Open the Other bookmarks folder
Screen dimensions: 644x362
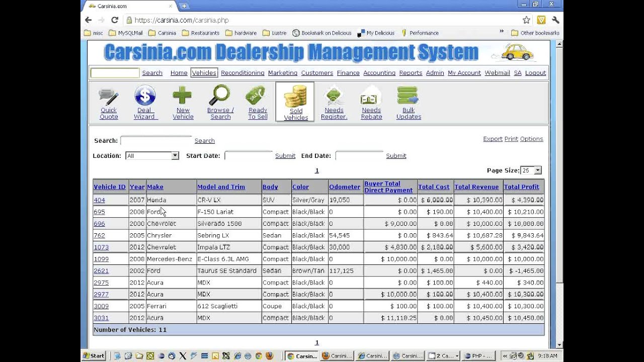tap(535, 33)
